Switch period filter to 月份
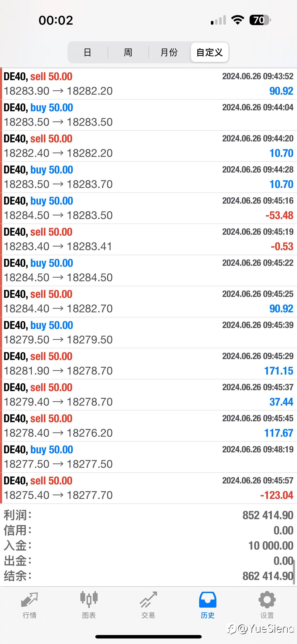This screenshot has width=297, height=644. [169, 52]
